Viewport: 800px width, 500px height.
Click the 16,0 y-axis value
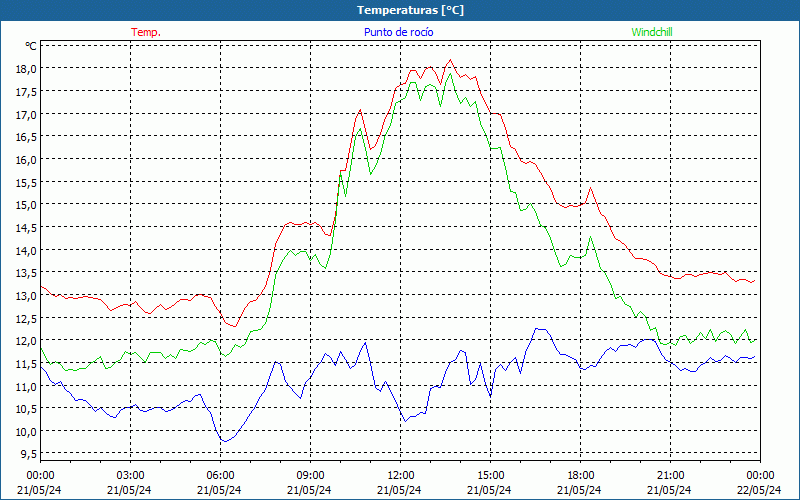(x=27, y=160)
